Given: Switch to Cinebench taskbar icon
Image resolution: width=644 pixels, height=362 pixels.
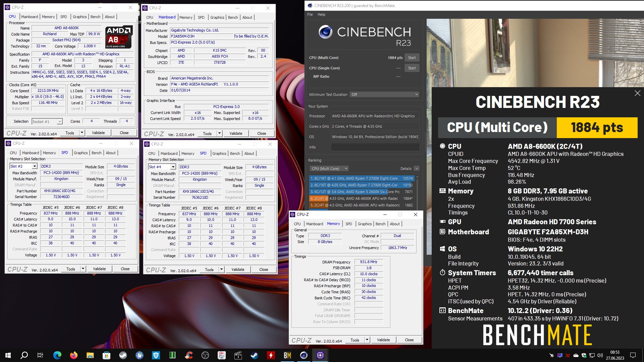Looking at the screenshot, I should pos(304,355).
